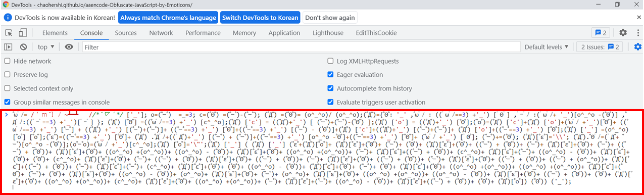
Task: Click Switch DevTools to Korean button
Action: click(x=260, y=17)
